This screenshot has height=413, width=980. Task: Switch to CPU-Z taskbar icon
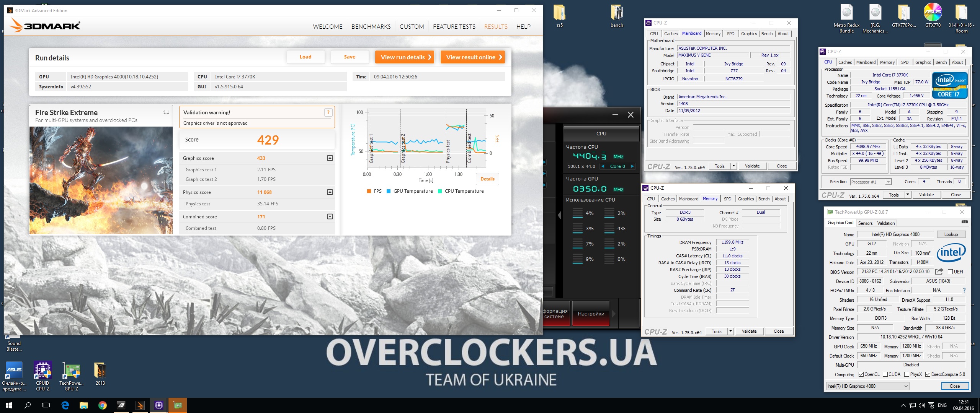click(158, 405)
